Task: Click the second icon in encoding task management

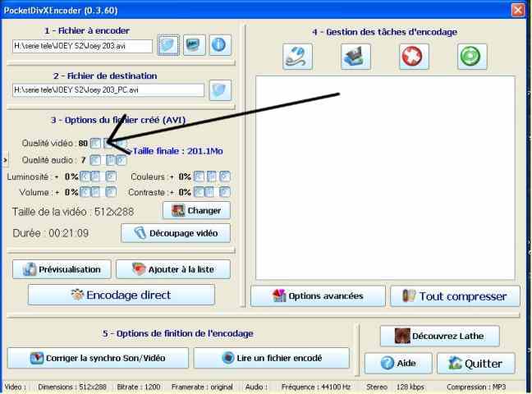Action: (355, 57)
